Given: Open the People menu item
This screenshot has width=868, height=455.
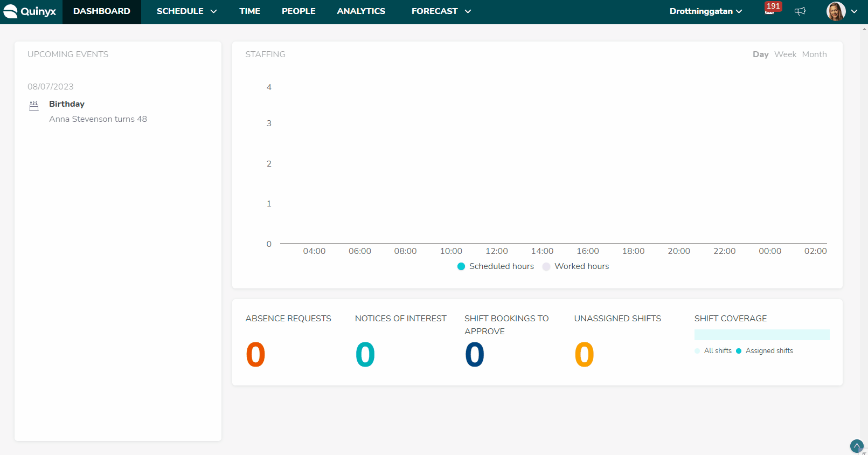Looking at the screenshot, I should click(298, 11).
